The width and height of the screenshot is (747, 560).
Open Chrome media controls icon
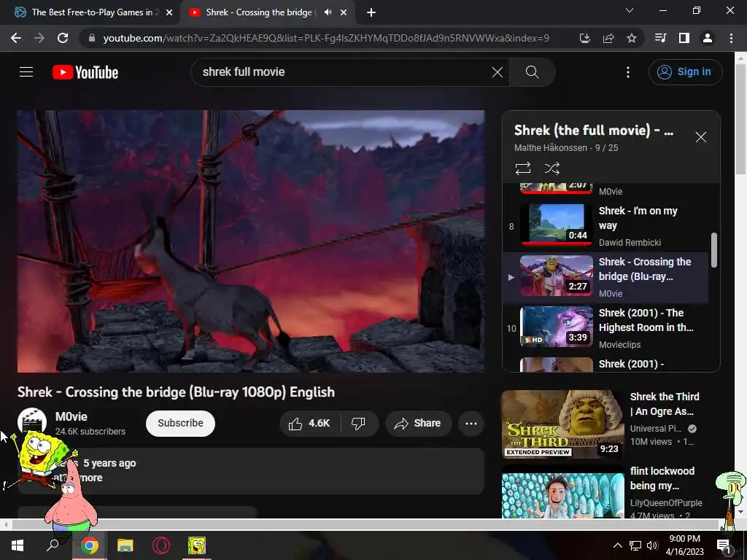(x=660, y=38)
